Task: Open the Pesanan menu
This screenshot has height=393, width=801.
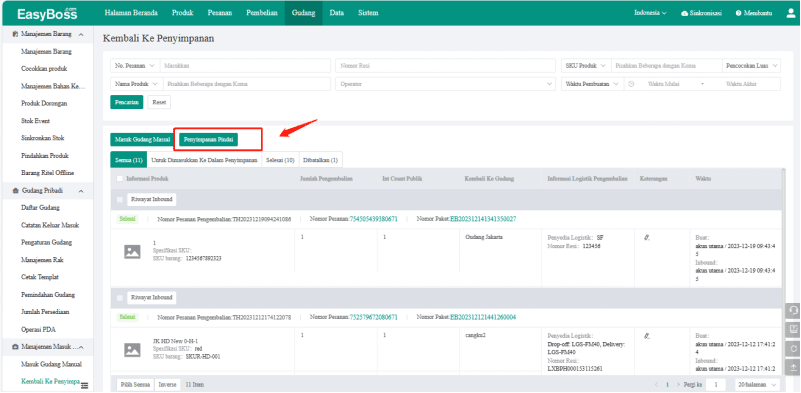Action: coord(220,13)
